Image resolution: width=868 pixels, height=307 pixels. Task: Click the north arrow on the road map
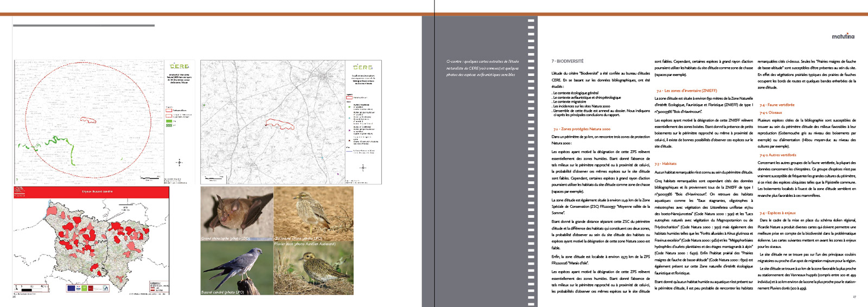[363, 168]
